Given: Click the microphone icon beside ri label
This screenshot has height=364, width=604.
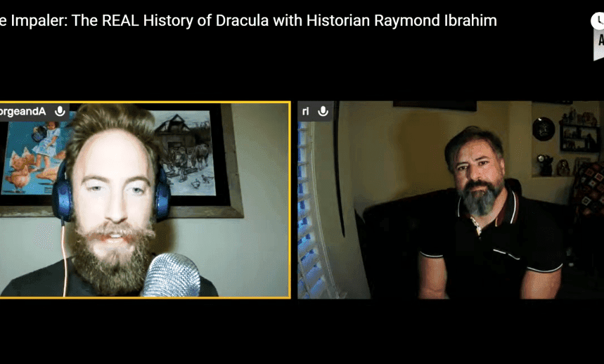Looking at the screenshot, I should pyautogui.click(x=323, y=112).
